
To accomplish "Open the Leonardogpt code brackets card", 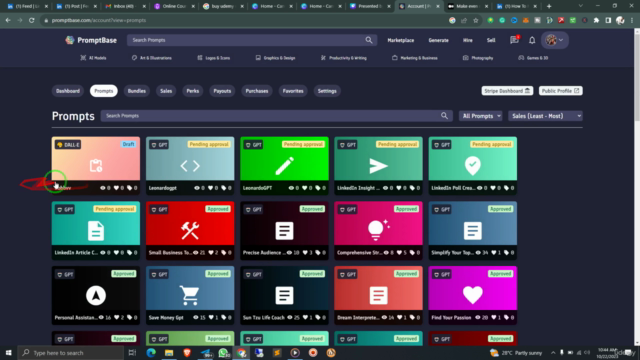I will pos(190,166).
